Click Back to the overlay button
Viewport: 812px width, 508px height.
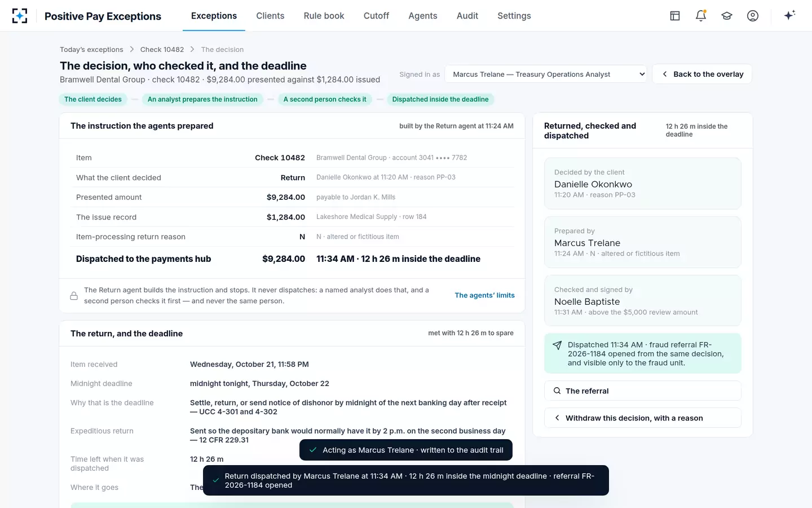pyautogui.click(x=702, y=74)
